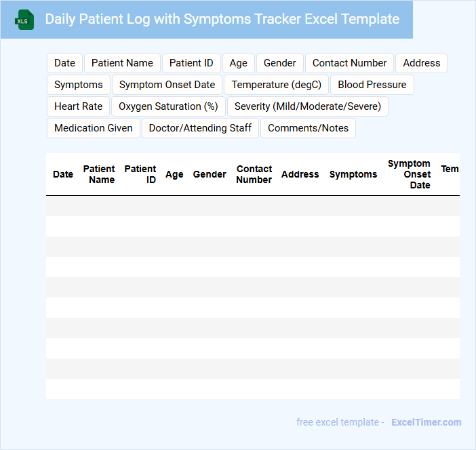476x450 pixels.
Task: Click the Daily Patient Log page title
Action: click(222, 19)
